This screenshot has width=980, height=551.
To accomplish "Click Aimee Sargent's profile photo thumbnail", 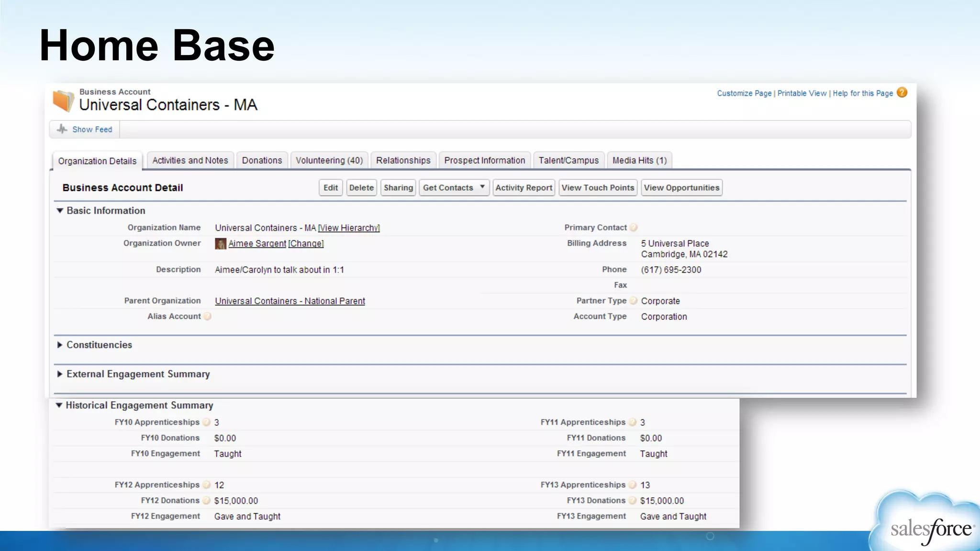I will pyautogui.click(x=221, y=243).
